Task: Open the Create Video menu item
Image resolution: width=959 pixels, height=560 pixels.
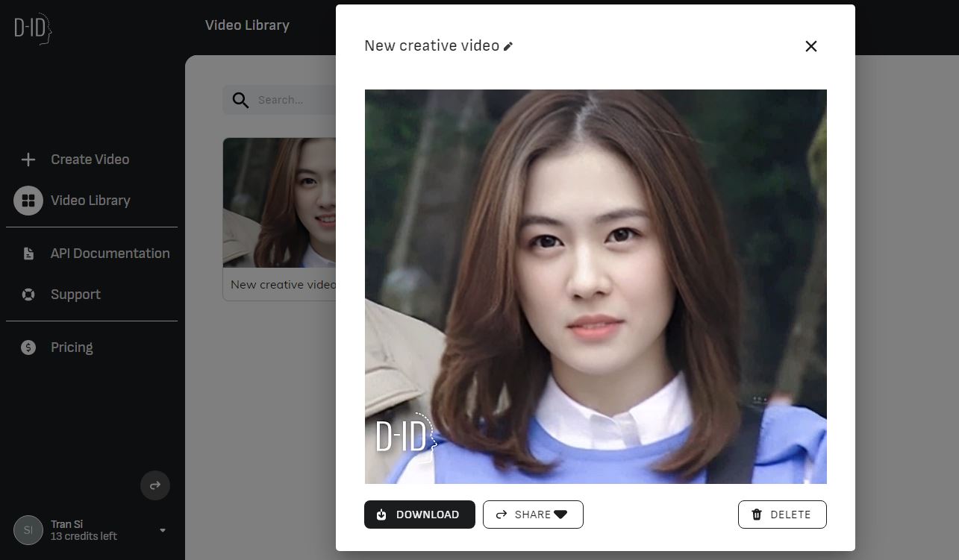Action: (x=90, y=160)
